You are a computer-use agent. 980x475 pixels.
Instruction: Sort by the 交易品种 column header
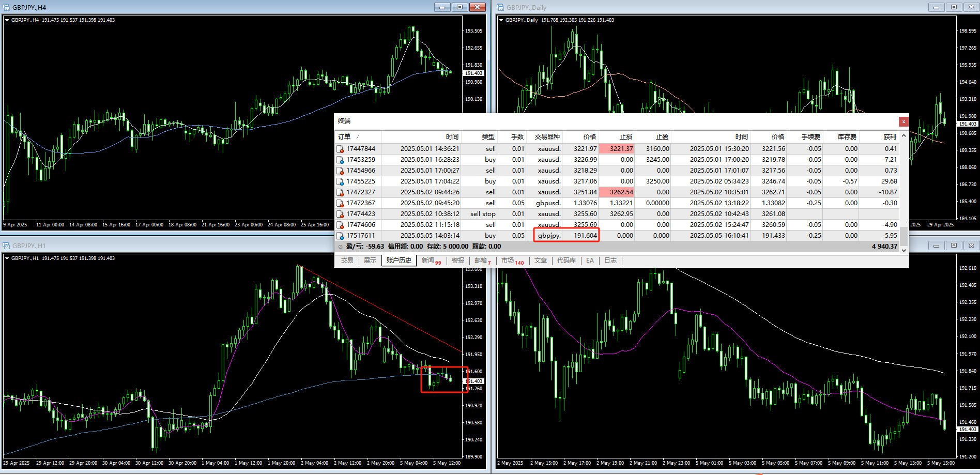tap(547, 137)
